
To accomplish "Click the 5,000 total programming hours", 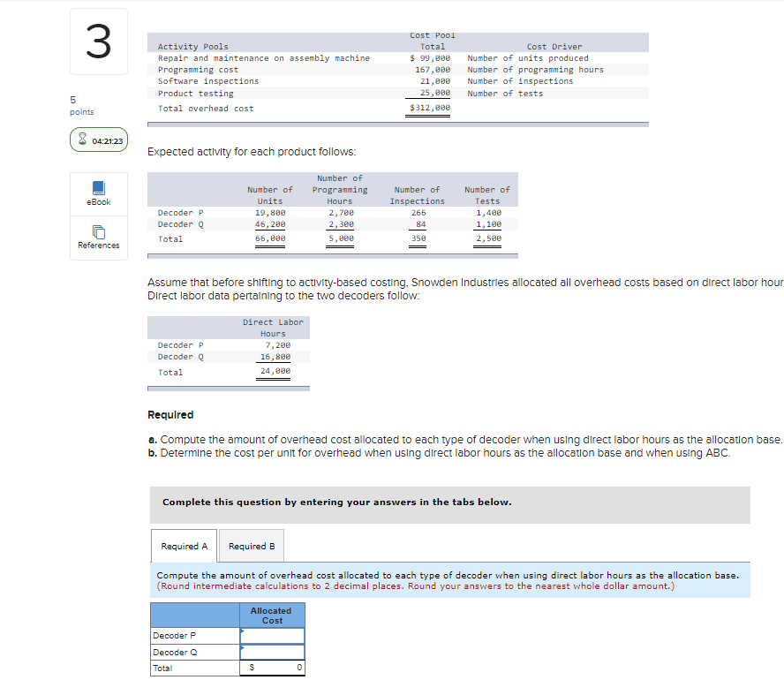I will [341, 238].
